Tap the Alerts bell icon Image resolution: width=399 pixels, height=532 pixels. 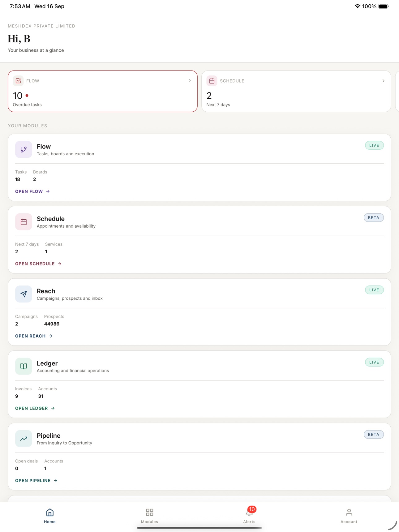pos(249,513)
